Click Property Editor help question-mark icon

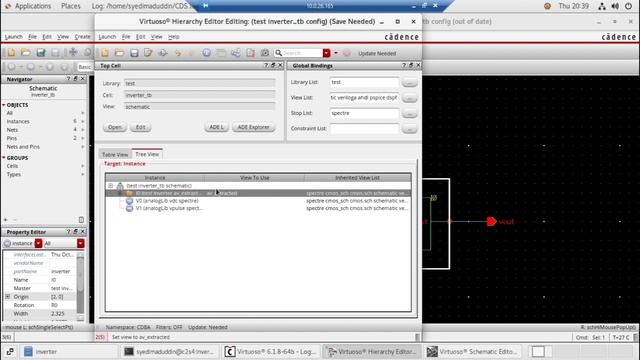[x=68, y=231]
